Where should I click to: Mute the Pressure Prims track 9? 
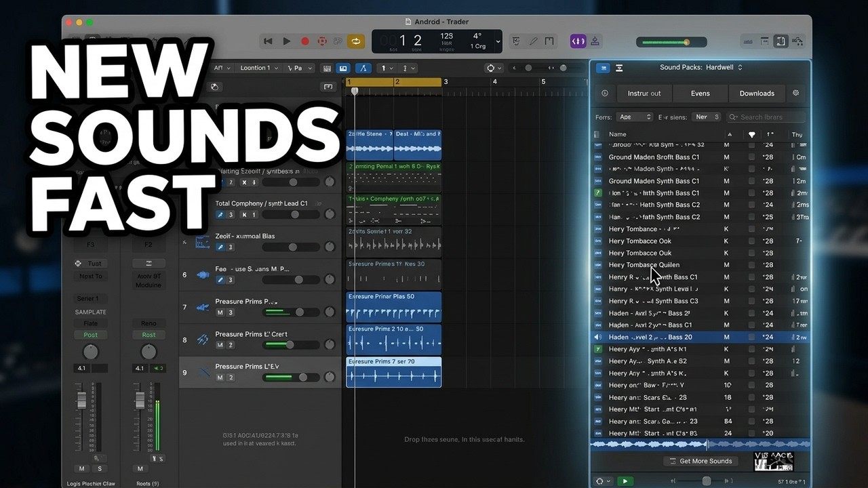coord(220,378)
